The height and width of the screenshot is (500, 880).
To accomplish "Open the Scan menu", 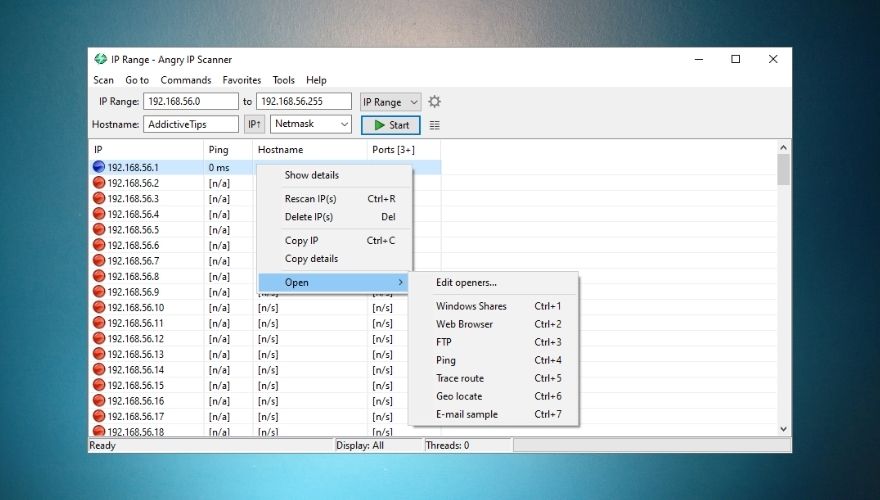I will [103, 80].
